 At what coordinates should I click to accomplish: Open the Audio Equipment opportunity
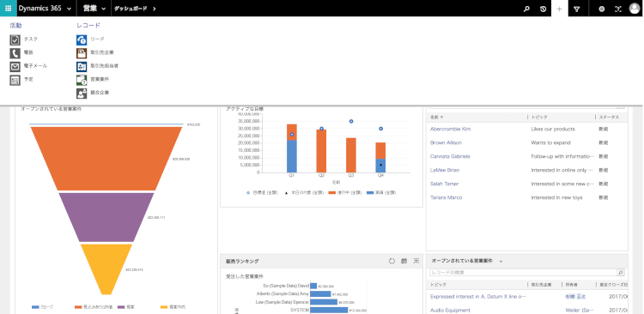tap(450, 311)
